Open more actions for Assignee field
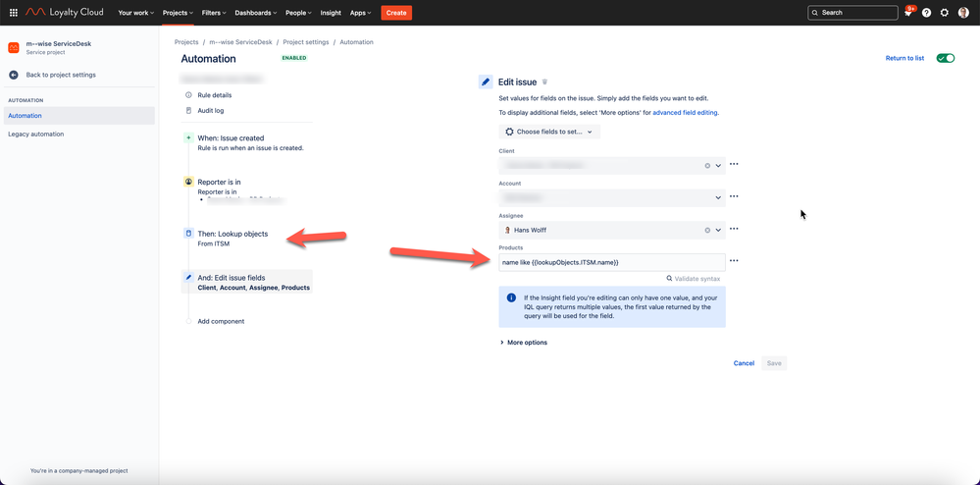980x485 pixels. [734, 229]
